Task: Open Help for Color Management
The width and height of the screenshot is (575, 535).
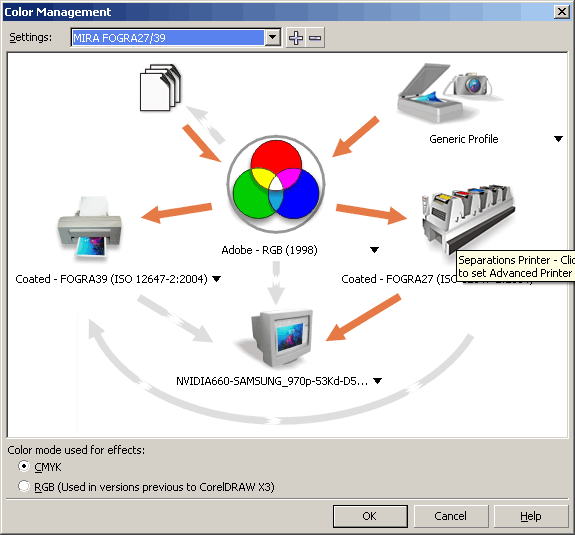Action: coord(531,516)
